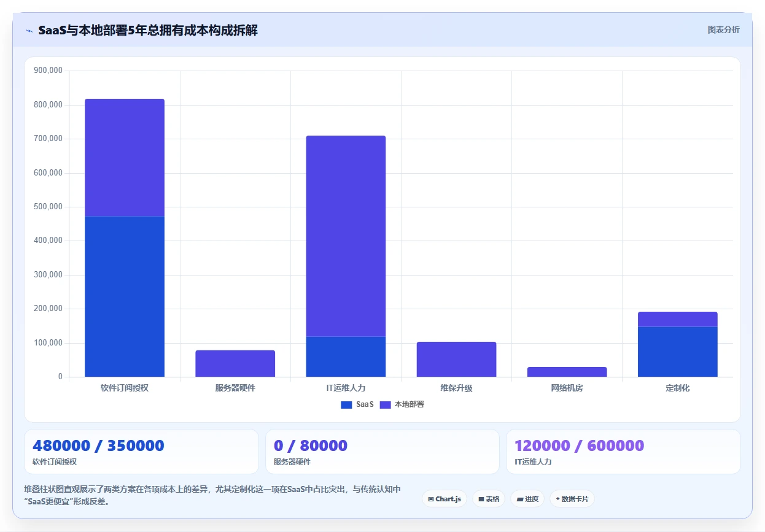Click SaaS segment of 软件订阅授权 bar
Screen dimensions: 765x532
(x=125, y=296)
